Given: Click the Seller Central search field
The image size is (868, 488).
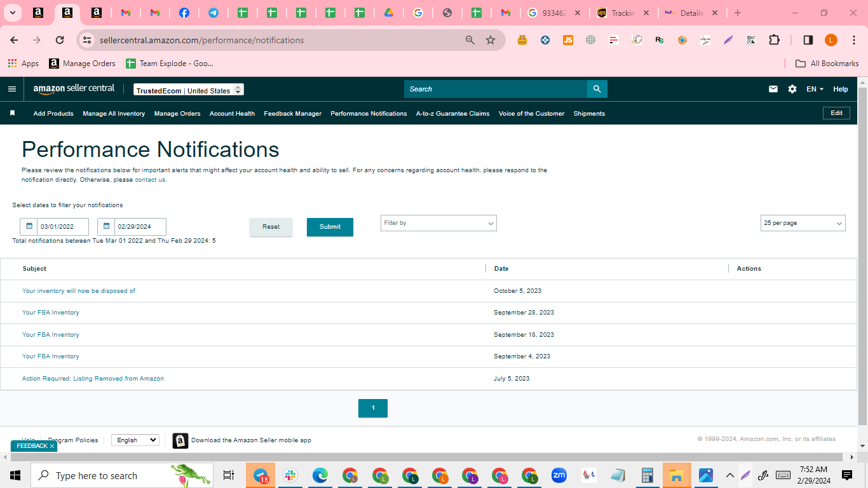Looking at the screenshot, I should (496, 89).
